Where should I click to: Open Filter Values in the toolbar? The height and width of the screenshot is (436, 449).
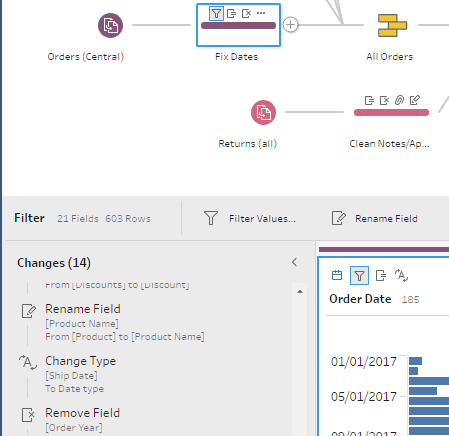click(250, 218)
